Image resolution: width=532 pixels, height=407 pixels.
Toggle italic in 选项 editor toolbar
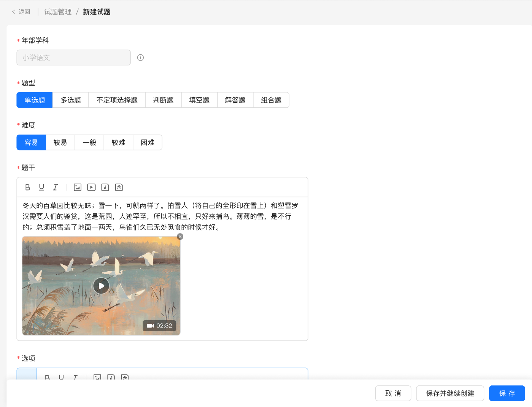tap(75, 377)
